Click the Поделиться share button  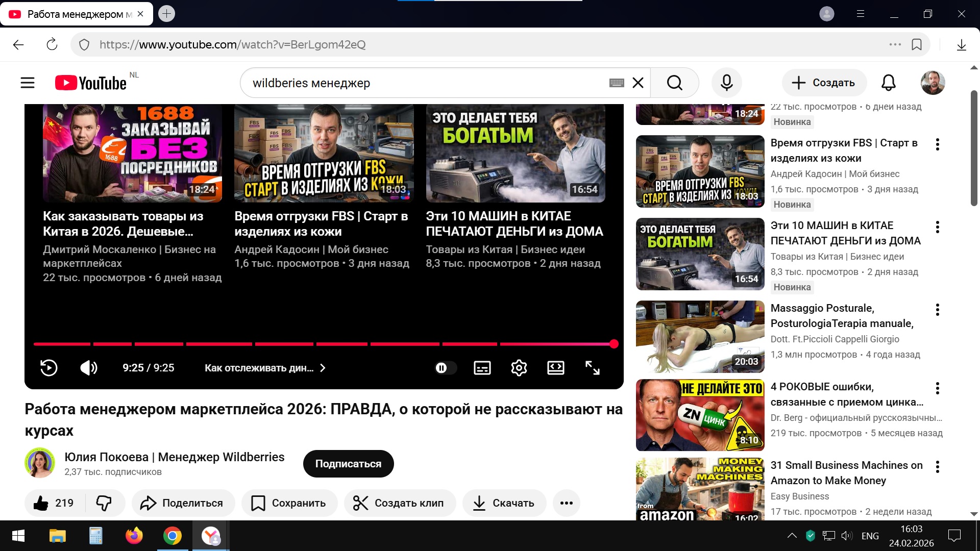(183, 503)
